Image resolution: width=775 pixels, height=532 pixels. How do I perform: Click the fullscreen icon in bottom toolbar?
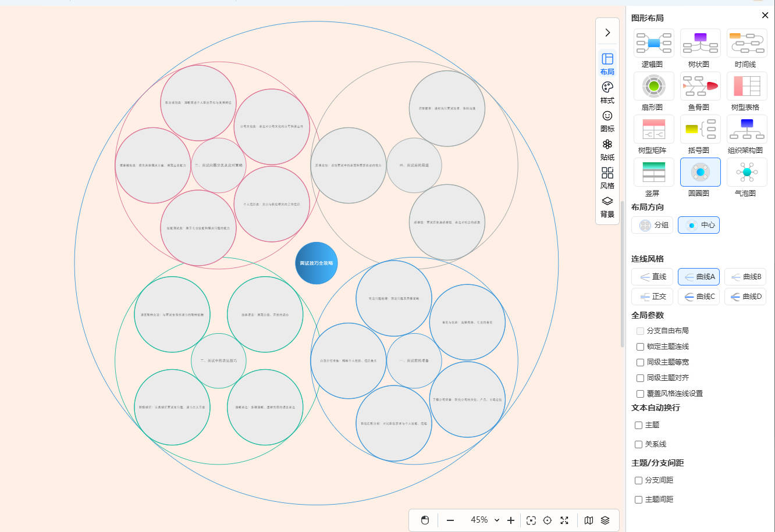pyautogui.click(x=564, y=520)
